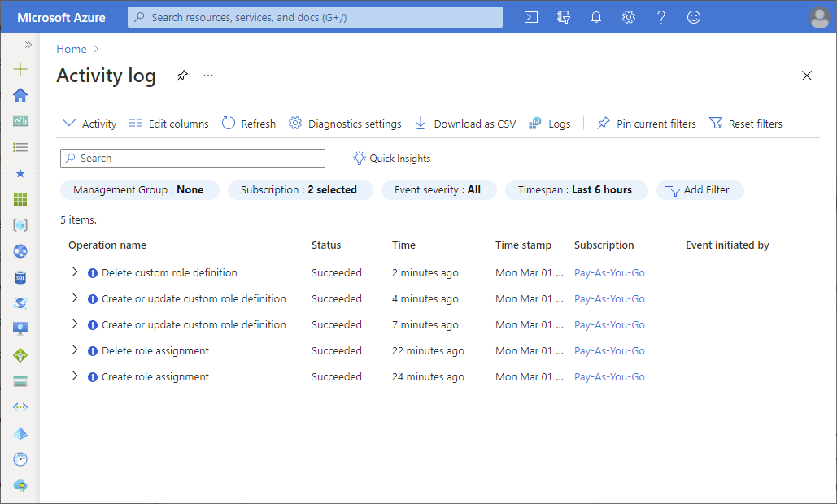Open the Help question mark icon

pyautogui.click(x=660, y=17)
